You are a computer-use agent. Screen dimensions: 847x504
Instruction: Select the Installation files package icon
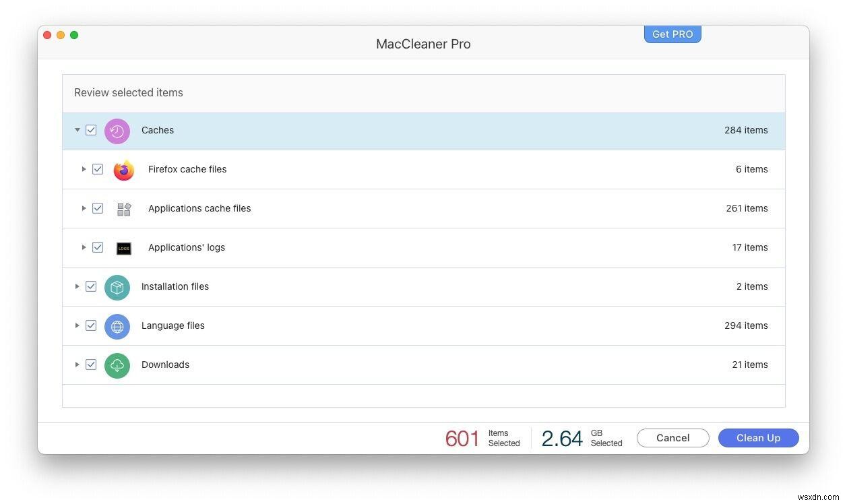(x=117, y=287)
